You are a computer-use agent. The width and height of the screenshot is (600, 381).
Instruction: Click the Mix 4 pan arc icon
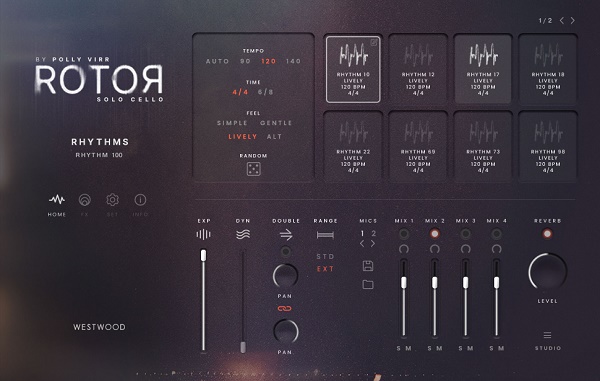click(496, 249)
